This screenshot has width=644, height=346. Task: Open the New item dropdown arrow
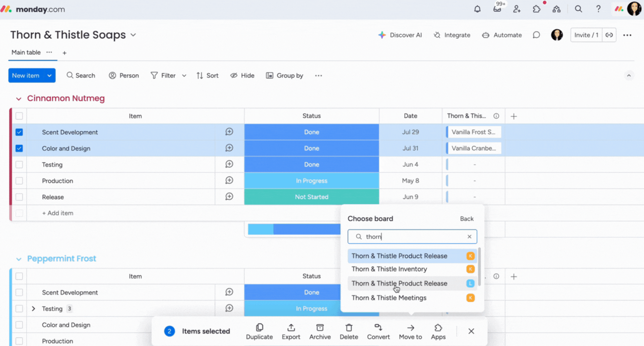pyautogui.click(x=49, y=75)
